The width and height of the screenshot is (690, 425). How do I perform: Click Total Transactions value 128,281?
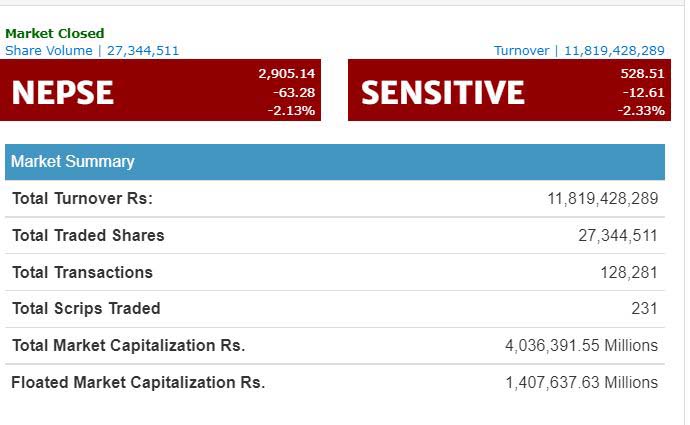pos(629,272)
